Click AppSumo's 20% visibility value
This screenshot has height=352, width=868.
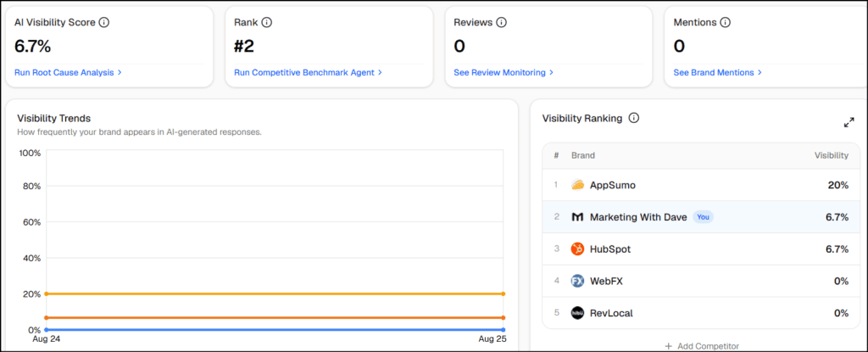[838, 185]
